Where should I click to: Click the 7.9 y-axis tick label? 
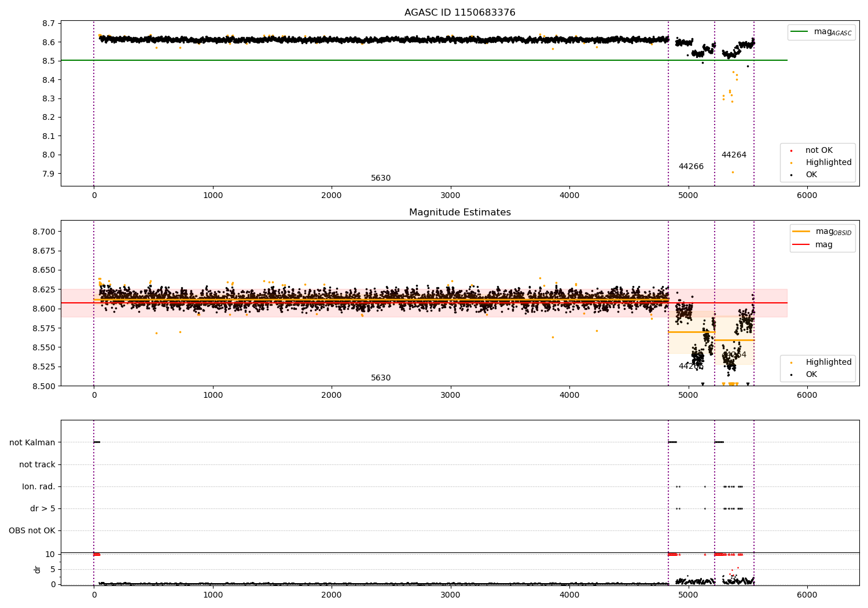(49, 174)
